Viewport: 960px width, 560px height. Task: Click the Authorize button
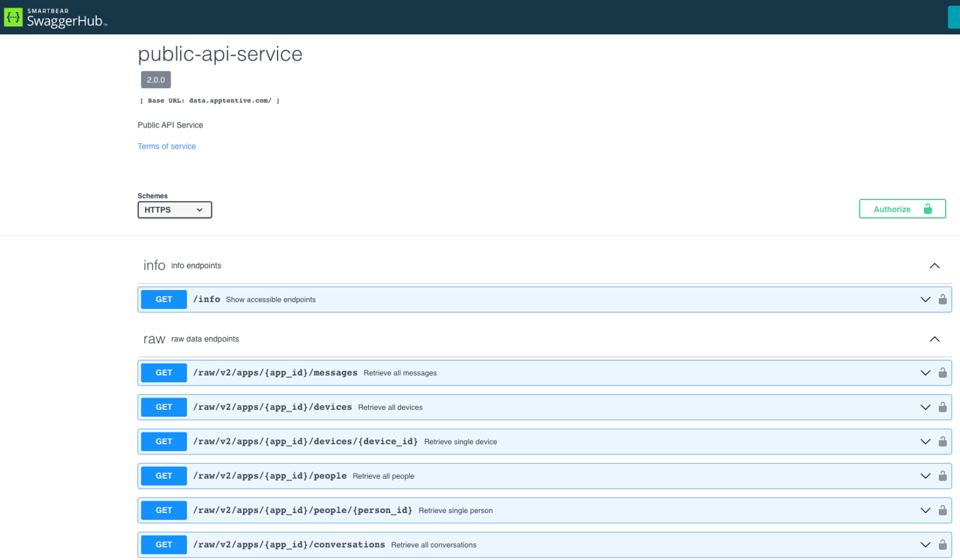[x=892, y=209]
